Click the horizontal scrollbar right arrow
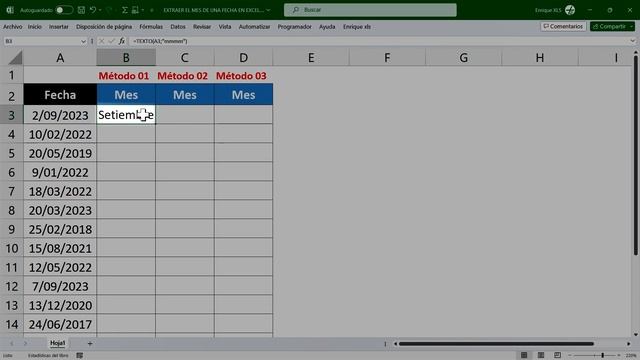Screen dimensions: 640x360 point(629,344)
